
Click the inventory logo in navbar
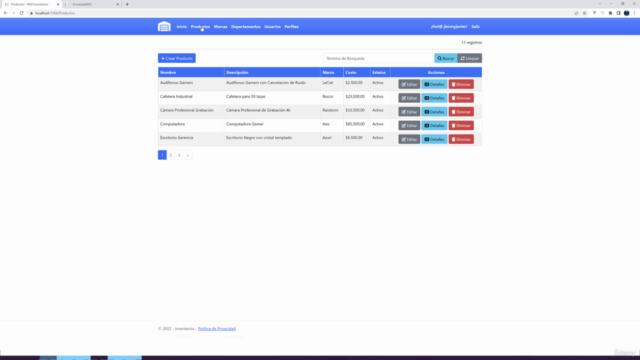[164, 27]
